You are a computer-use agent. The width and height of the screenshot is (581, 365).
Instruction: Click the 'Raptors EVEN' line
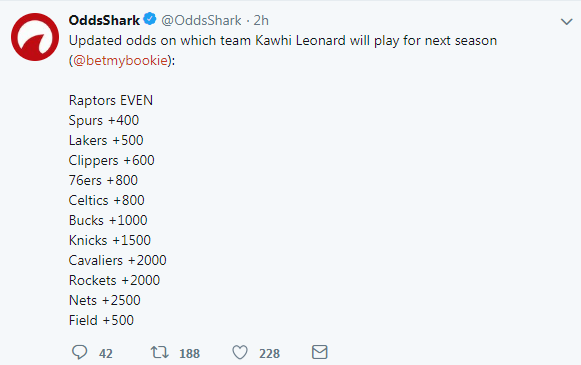click(111, 100)
